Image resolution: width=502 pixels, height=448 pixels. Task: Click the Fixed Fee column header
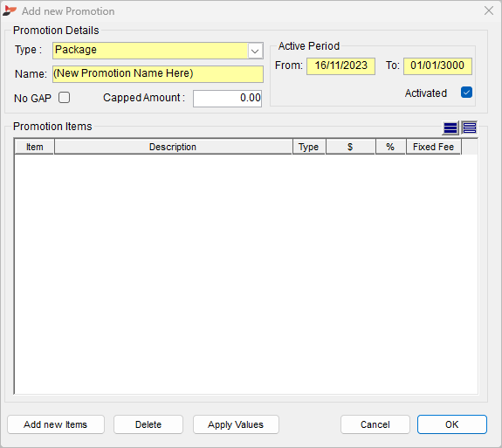point(434,147)
